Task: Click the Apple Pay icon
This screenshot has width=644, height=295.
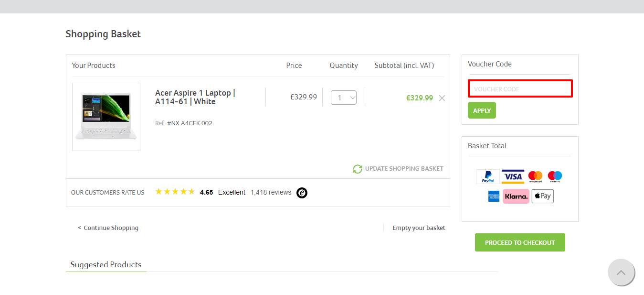Action: pyautogui.click(x=542, y=196)
